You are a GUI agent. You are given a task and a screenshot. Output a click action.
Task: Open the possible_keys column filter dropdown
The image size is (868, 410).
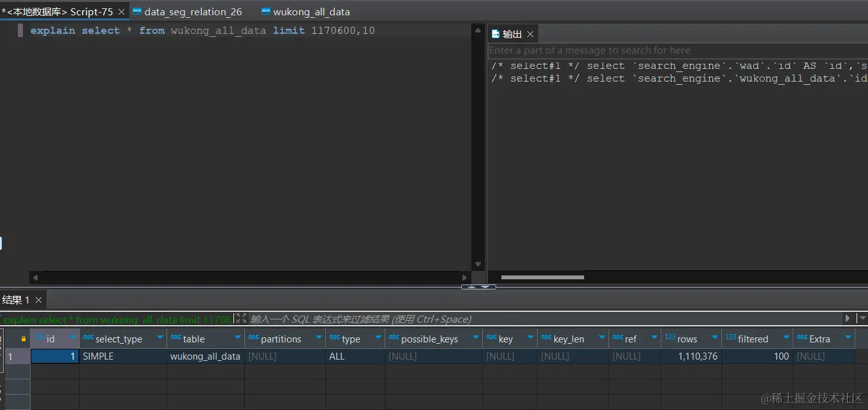click(x=476, y=337)
